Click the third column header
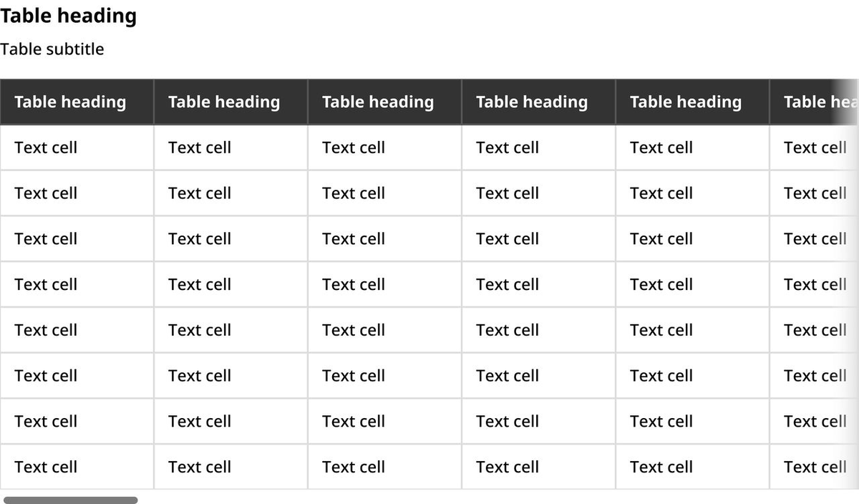 (x=377, y=102)
